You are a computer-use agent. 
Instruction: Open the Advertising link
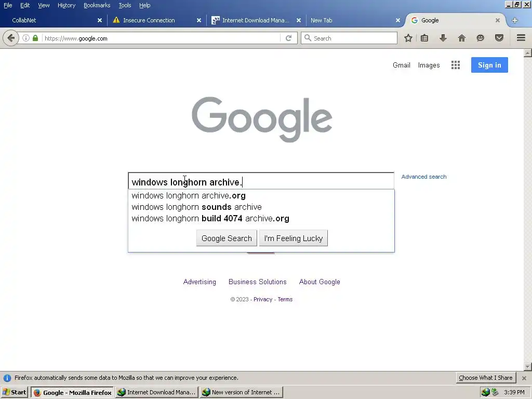(199, 282)
